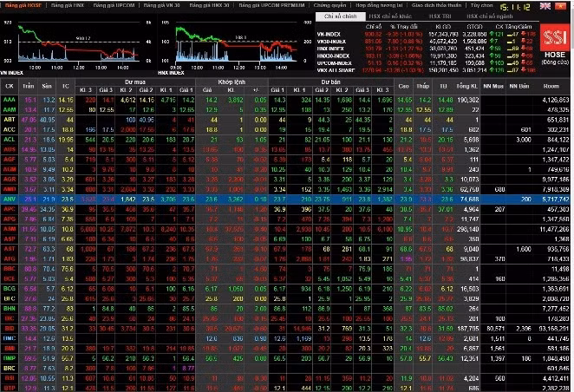Click the Dư mua header group
This screenshot has height=392, width=574.
[135, 82]
